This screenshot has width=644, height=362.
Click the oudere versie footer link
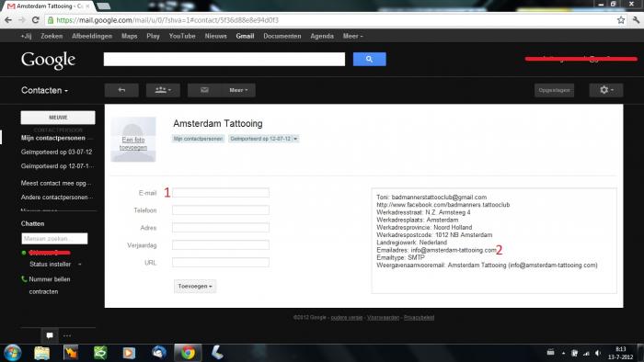click(347, 317)
